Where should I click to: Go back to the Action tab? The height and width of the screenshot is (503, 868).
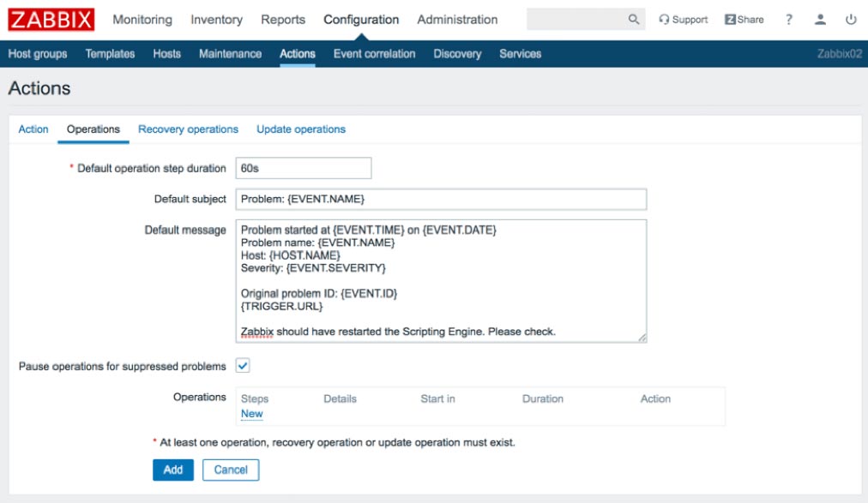point(33,129)
